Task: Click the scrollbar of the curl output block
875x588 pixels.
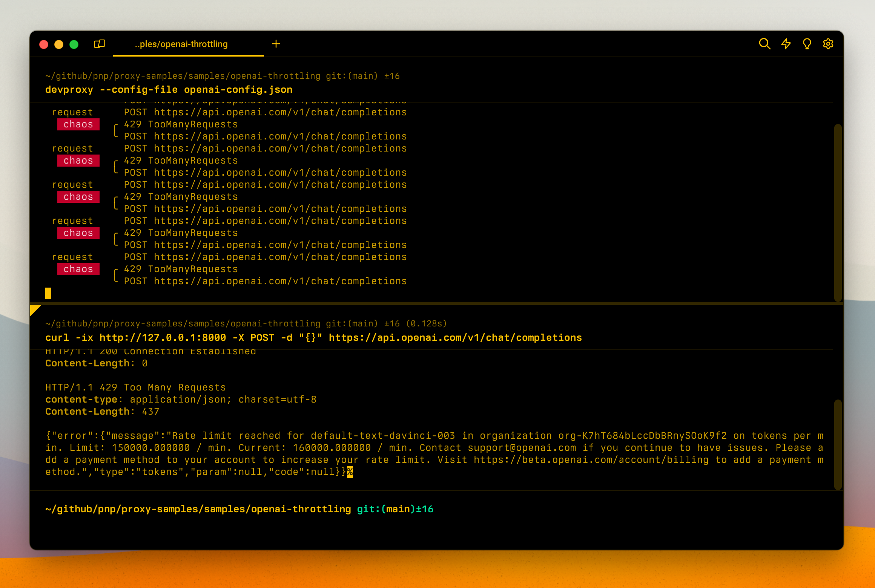Action: pos(838,444)
